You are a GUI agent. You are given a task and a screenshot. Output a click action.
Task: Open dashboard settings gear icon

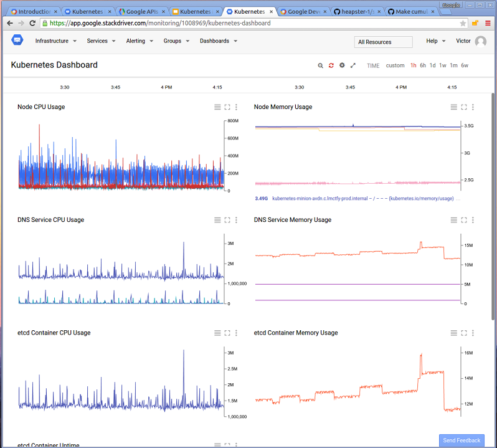point(342,65)
